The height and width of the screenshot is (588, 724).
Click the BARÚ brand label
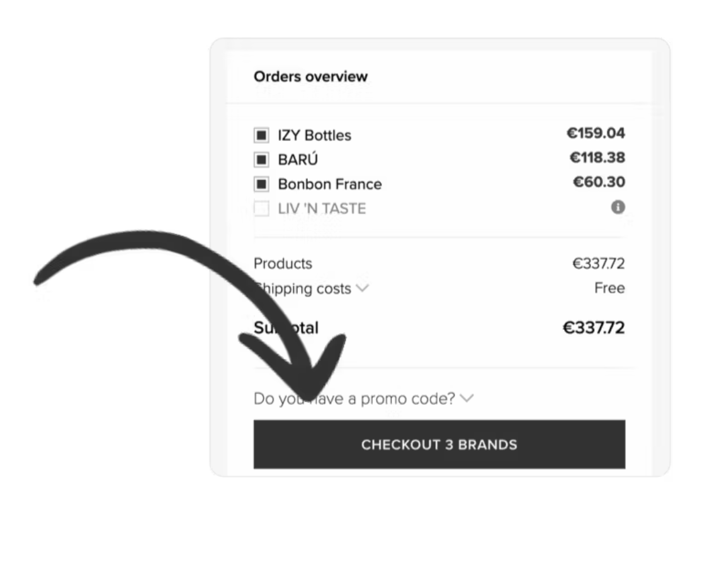coord(298,160)
